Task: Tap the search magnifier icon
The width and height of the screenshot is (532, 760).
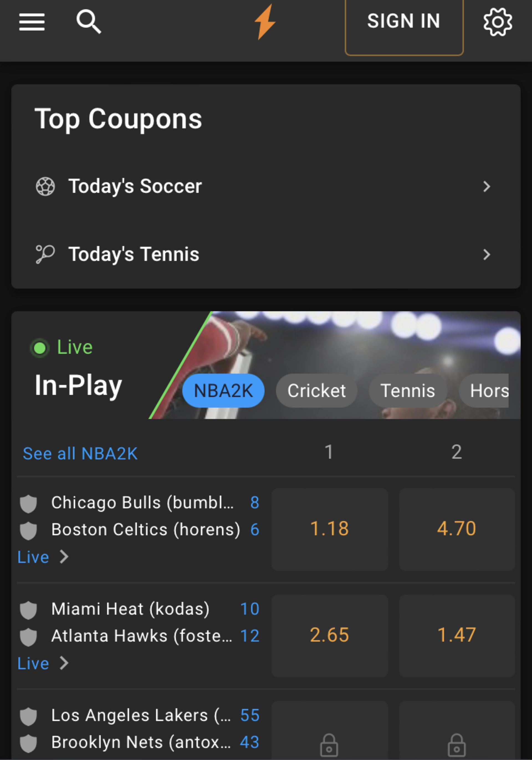Action: point(88,22)
